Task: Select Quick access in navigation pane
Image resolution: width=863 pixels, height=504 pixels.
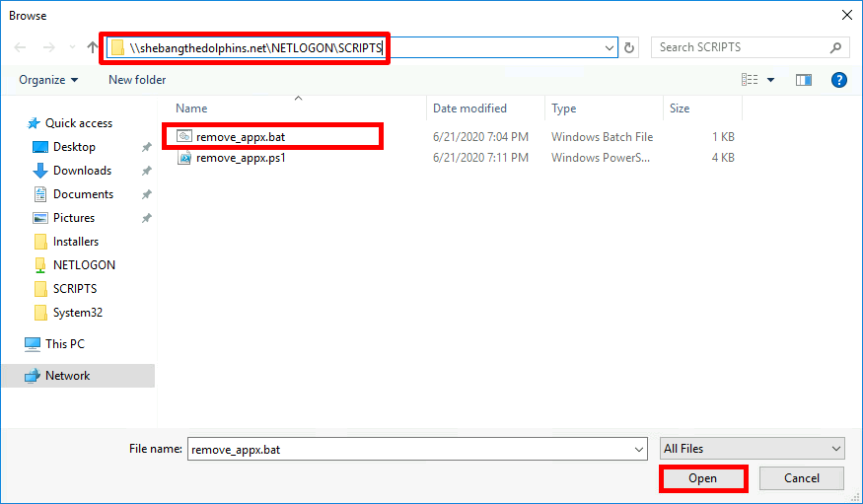Action: tap(79, 123)
